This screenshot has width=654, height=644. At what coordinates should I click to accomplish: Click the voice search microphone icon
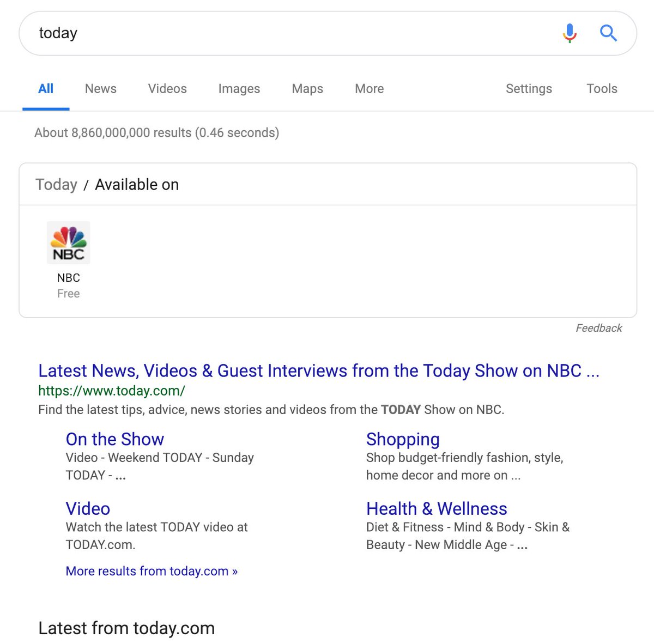tap(570, 33)
